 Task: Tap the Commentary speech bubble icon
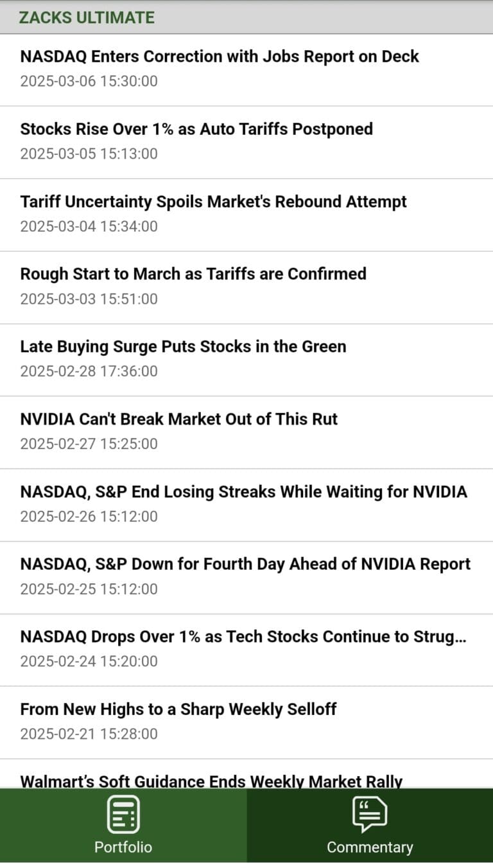coord(370,814)
